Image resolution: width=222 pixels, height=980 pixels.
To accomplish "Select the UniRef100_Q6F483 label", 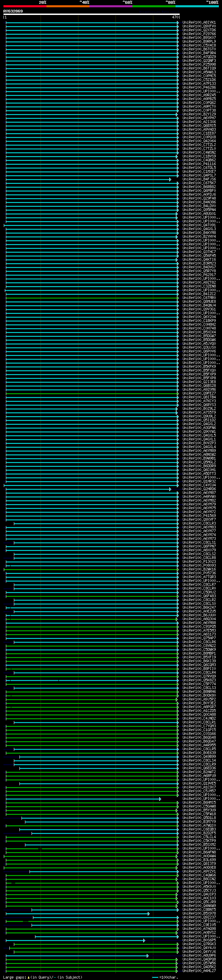I will coord(199,596).
